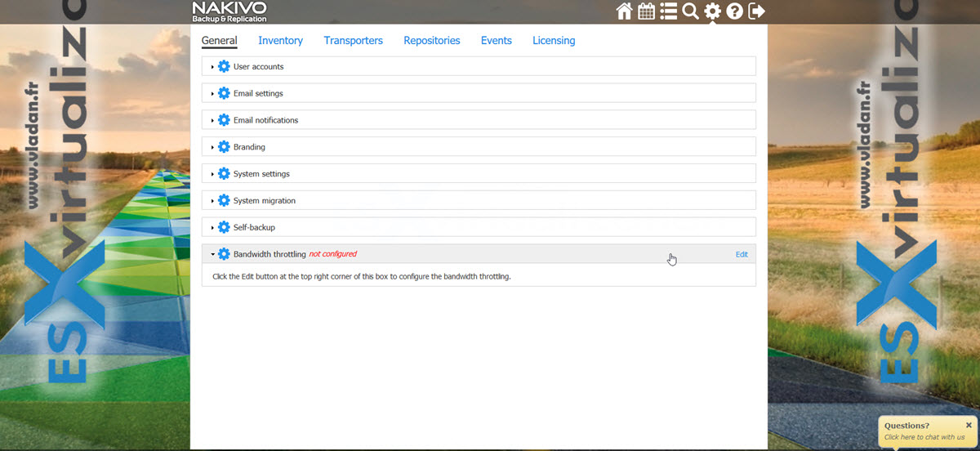
Task: Click the gear icon beside Self-backup
Action: (x=224, y=227)
